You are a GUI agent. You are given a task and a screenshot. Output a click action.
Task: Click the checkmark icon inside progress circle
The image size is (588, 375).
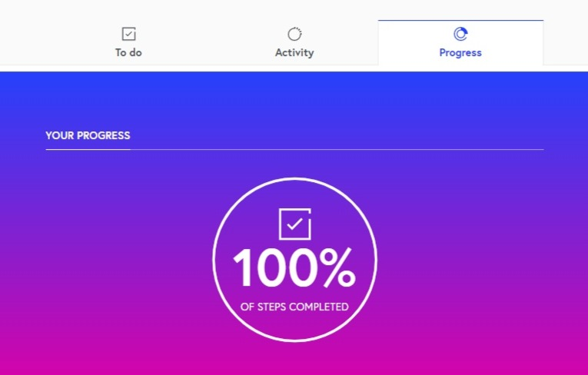(x=294, y=224)
